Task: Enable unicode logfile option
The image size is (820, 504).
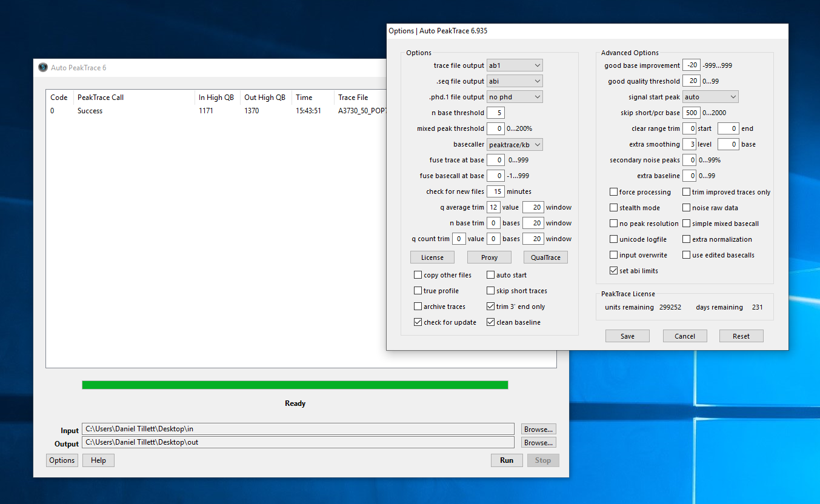Action: click(x=613, y=239)
